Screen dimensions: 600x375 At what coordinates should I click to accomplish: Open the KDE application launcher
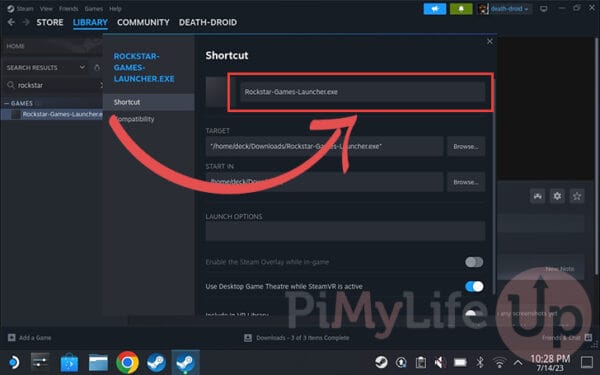click(x=14, y=362)
